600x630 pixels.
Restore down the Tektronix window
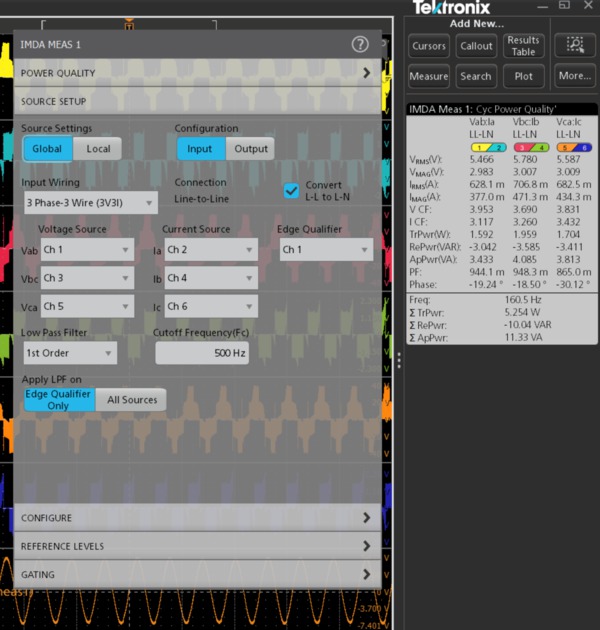click(x=564, y=7)
